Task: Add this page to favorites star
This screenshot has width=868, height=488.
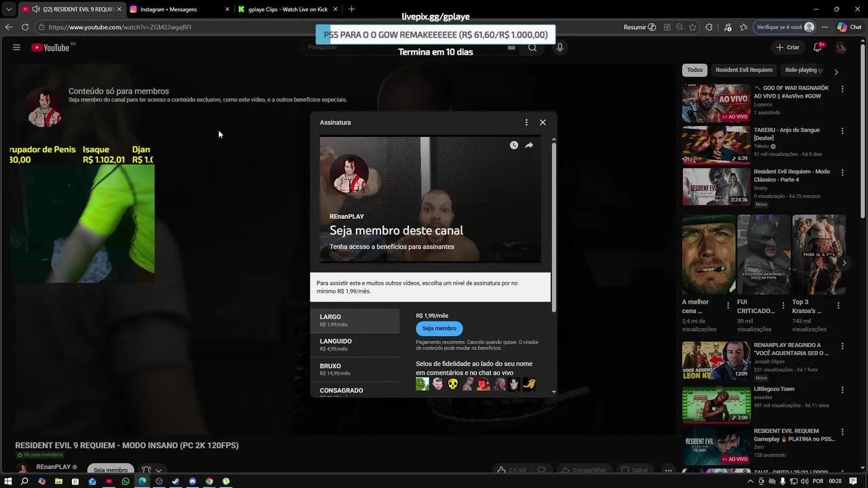Action: (692, 27)
